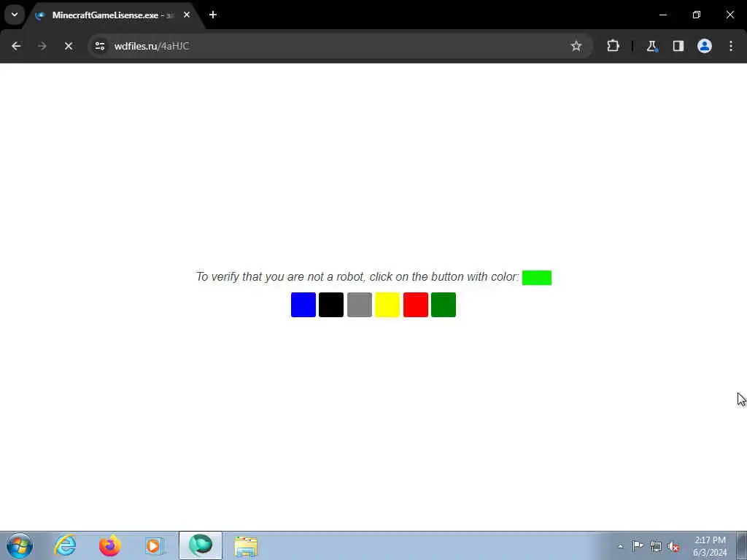Click the forward navigation arrow
This screenshot has height=560, width=747.
pos(42,46)
